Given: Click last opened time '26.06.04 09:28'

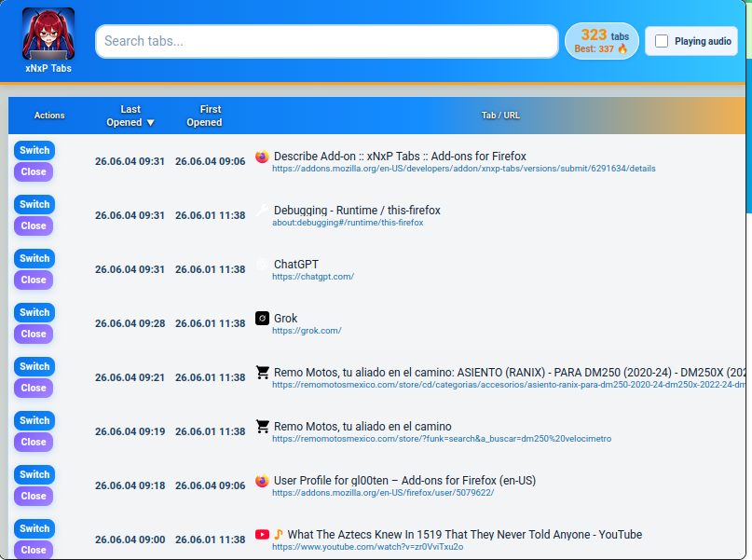Looking at the screenshot, I should coord(130,323).
